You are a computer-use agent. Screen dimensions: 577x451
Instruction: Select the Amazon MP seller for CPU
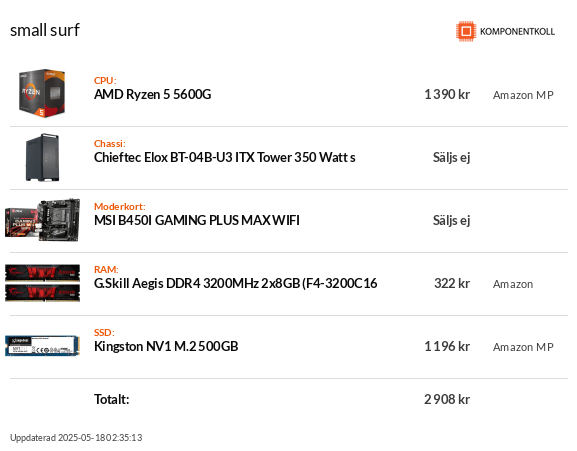523,95
